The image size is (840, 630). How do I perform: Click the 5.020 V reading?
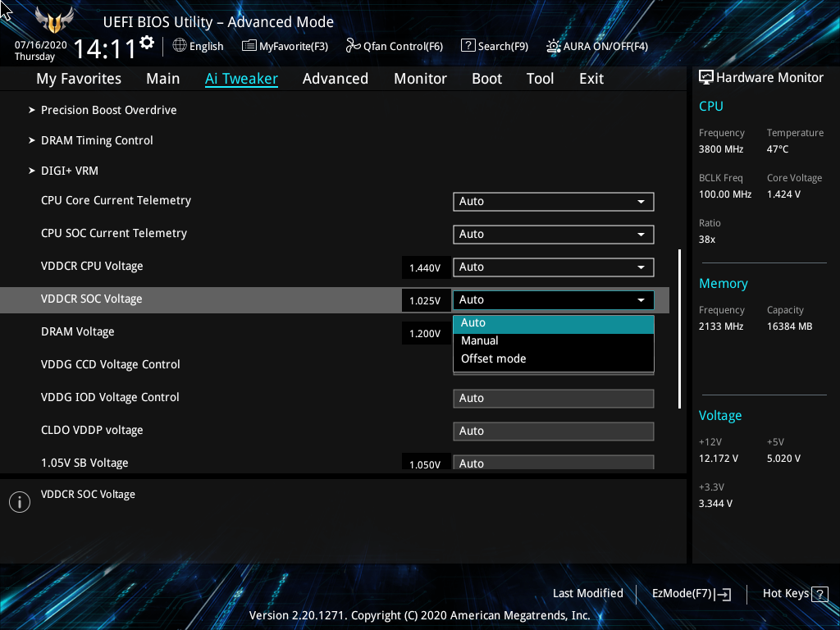(x=783, y=459)
